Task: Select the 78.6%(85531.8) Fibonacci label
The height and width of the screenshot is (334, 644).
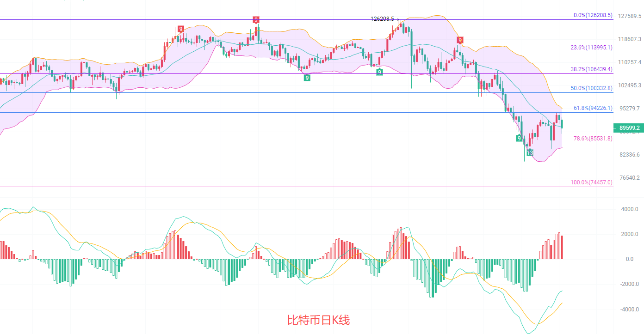Action: pyautogui.click(x=593, y=139)
